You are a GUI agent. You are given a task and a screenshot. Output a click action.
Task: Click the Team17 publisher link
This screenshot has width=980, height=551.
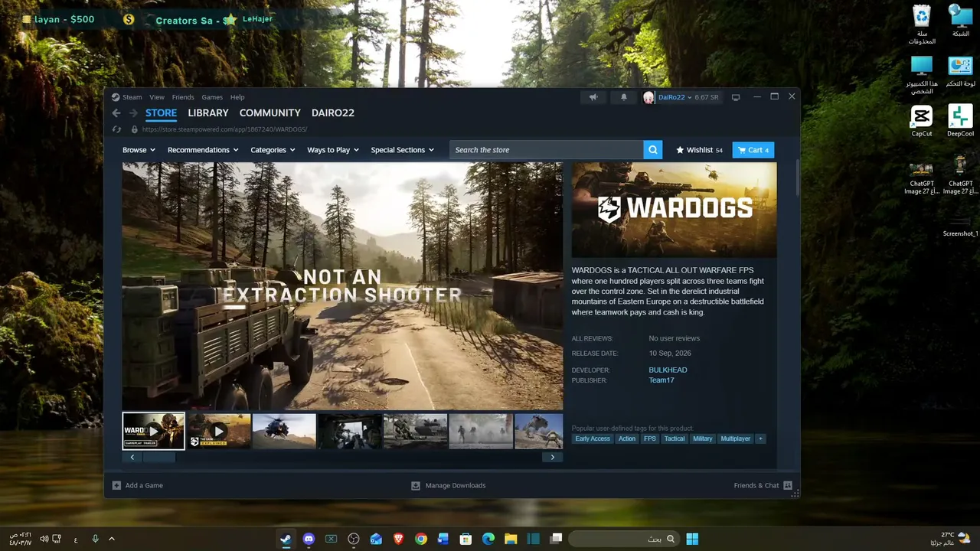tap(661, 380)
